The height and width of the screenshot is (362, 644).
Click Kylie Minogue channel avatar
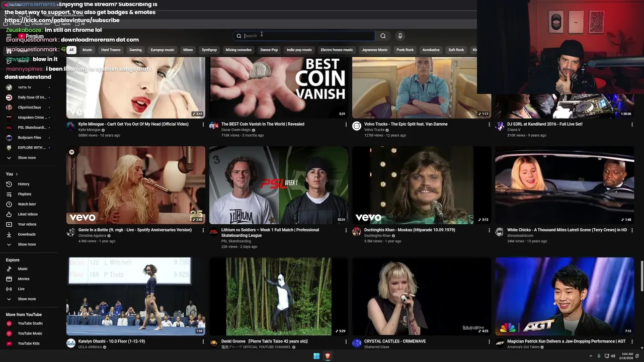[x=70, y=126]
